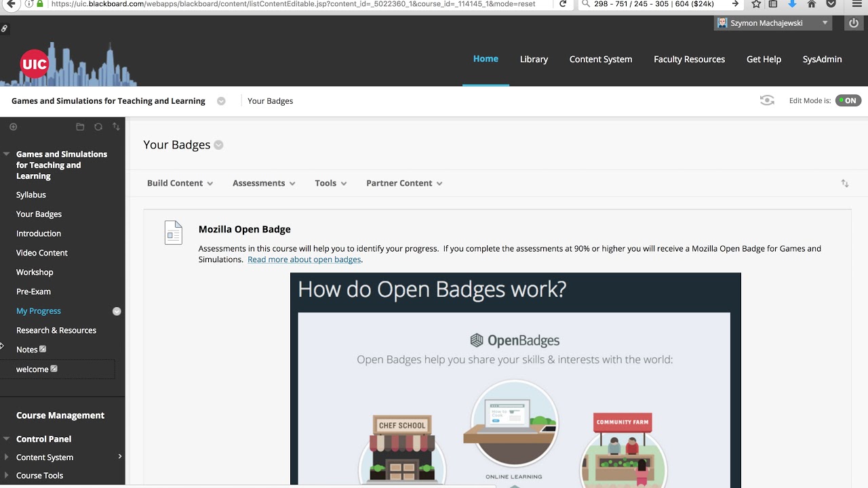Toggle Edit Mode ON switch
868x488 pixels.
tap(848, 100)
